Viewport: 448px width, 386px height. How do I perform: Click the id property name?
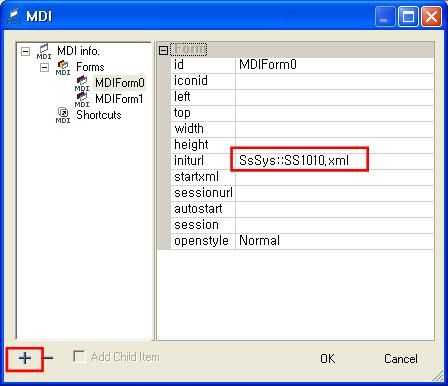coord(179,65)
